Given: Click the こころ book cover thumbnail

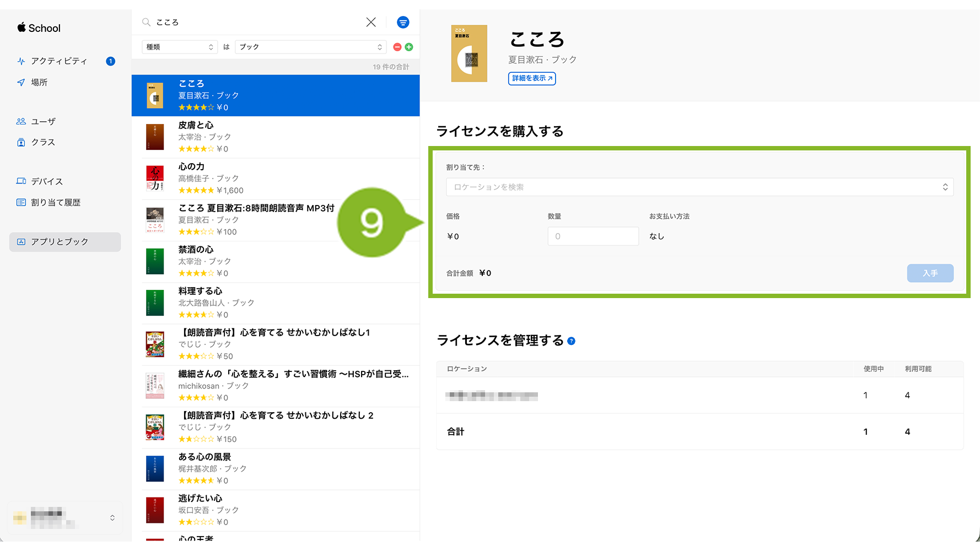Looking at the screenshot, I should tap(469, 54).
